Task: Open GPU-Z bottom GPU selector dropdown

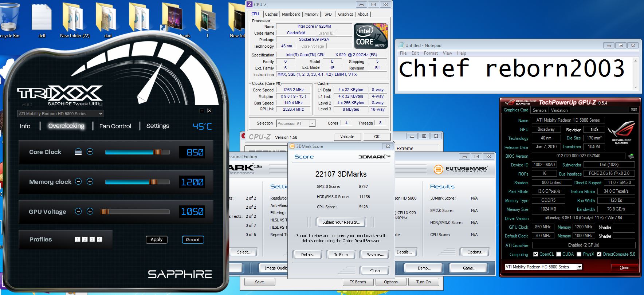Action: (x=543, y=267)
